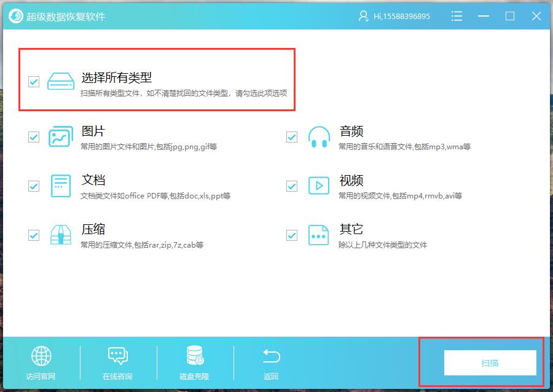Click the 音频 headphones icon

coord(318,136)
